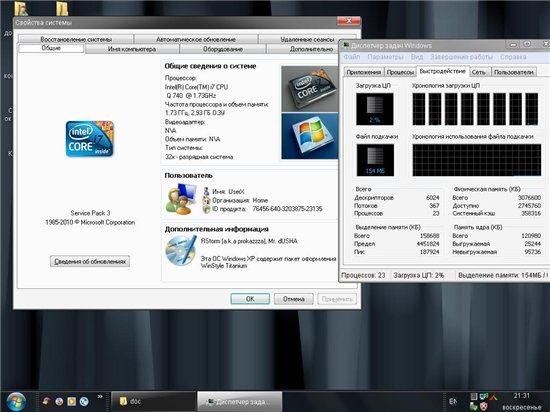The image size is (550, 412).
Task: Click the network monitors tray icon
Action: coord(484,397)
